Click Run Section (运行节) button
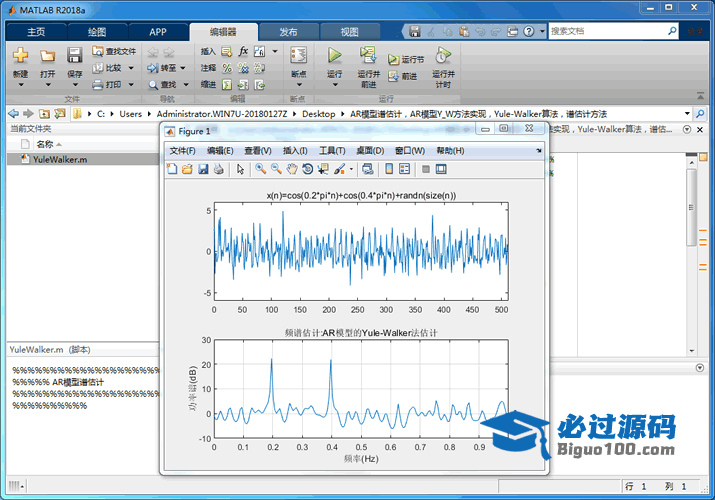The height and width of the screenshot is (500, 715). [406, 59]
